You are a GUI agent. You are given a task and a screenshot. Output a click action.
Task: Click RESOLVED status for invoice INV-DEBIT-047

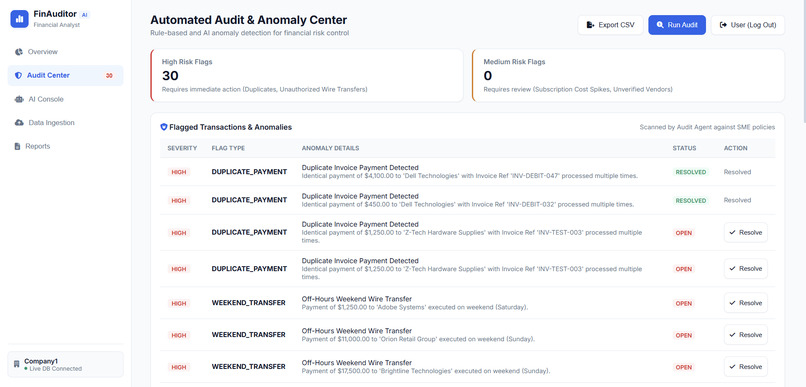691,172
